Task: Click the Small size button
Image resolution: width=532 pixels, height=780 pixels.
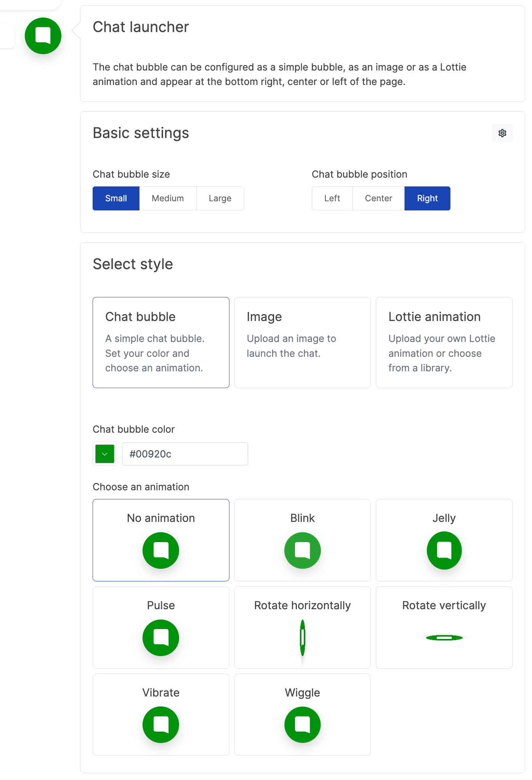Action: [x=116, y=198]
